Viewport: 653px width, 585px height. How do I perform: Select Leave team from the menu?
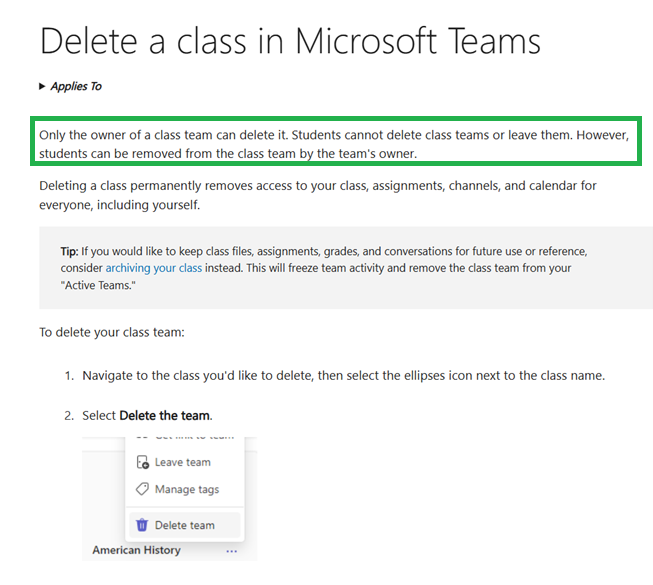tap(184, 462)
